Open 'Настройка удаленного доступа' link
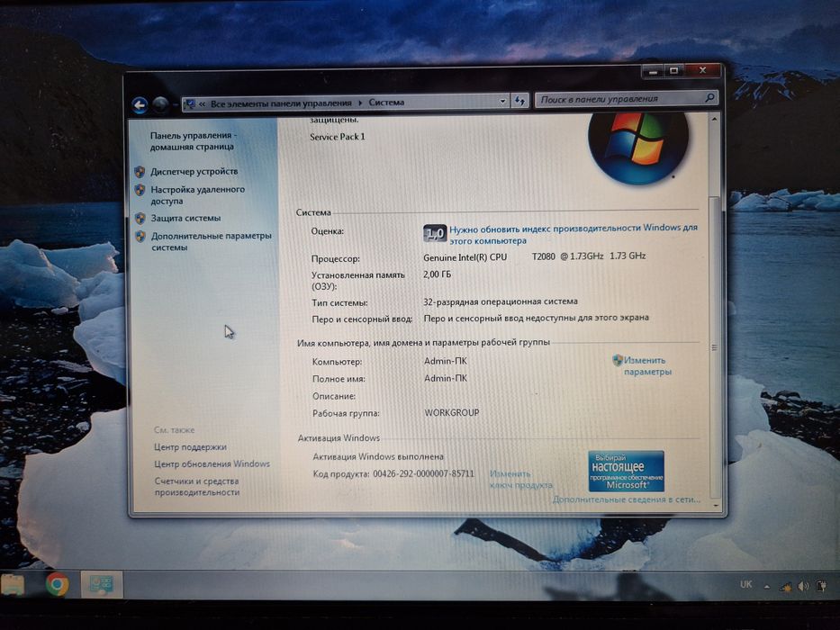Image resolution: width=840 pixels, height=630 pixels. (x=197, y=195)
